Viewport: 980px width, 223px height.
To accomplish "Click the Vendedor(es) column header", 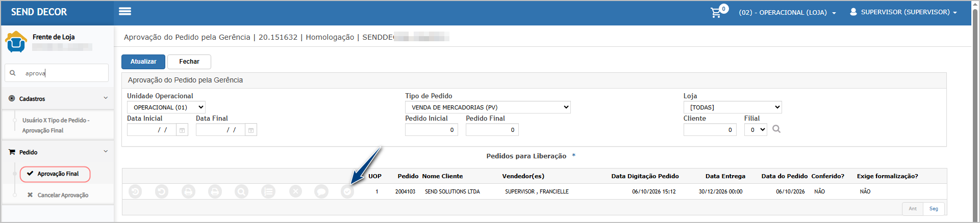I will pos(523,176).
